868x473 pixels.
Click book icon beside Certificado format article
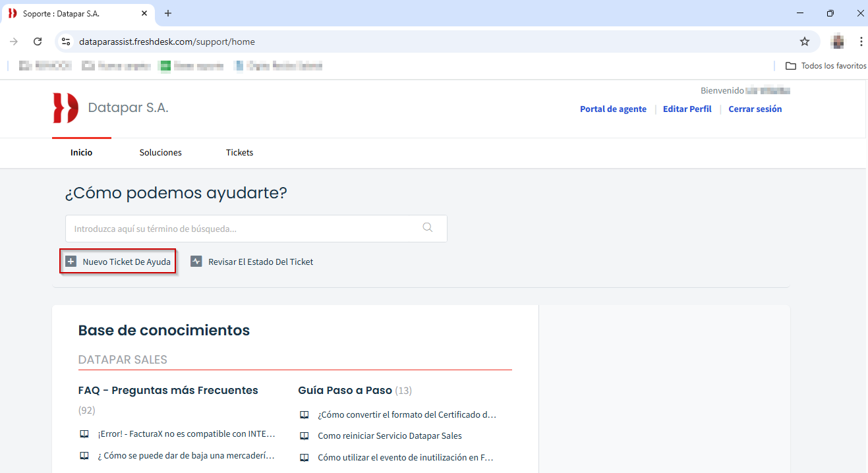tap(304, 415)
